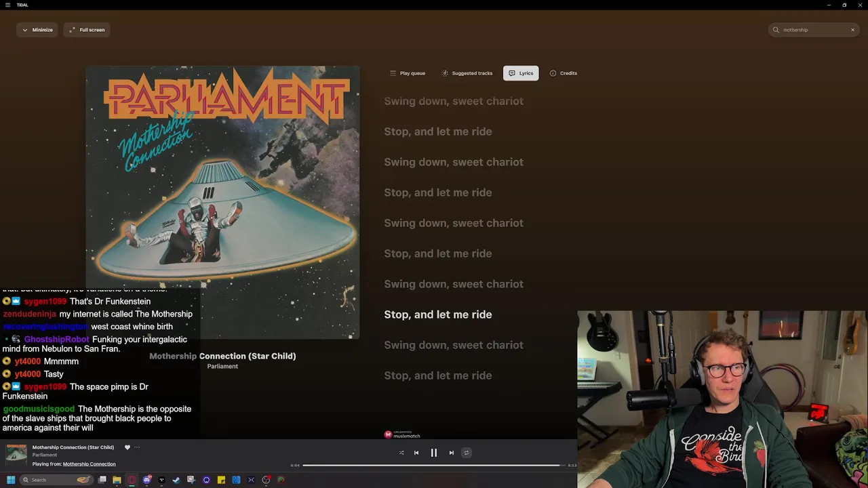The image size is (868, 488).
Task: Add track to favorites with the heart icon
Action: tap(127, 447)
